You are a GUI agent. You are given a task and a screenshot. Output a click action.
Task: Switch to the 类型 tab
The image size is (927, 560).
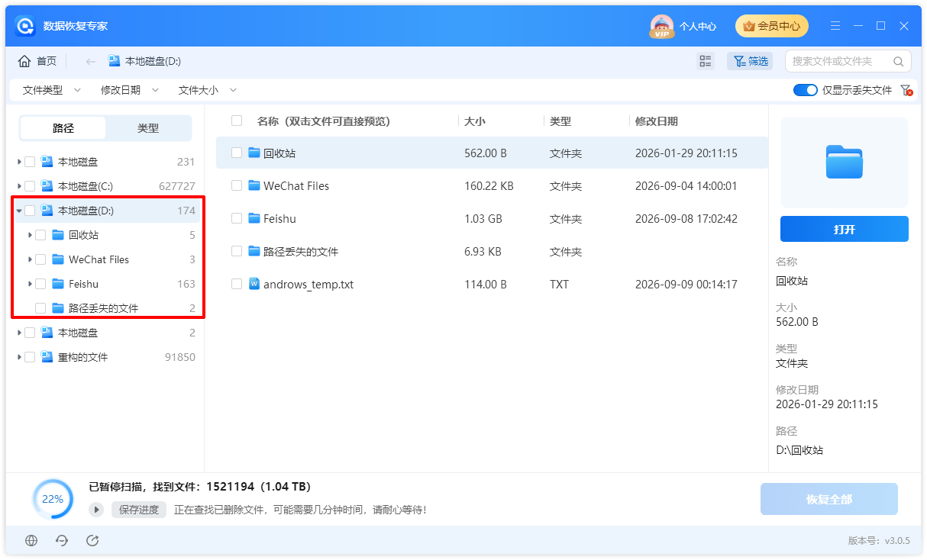coord(148,128)
